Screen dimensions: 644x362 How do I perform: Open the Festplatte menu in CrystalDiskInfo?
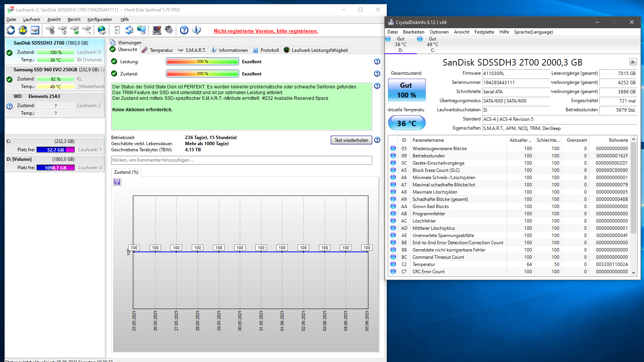485,32
